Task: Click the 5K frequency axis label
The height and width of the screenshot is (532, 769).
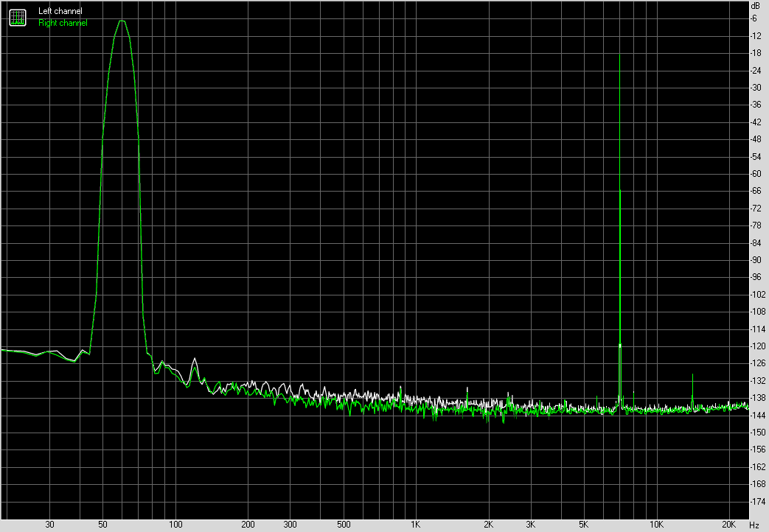Action: click(x=584, y=525)
